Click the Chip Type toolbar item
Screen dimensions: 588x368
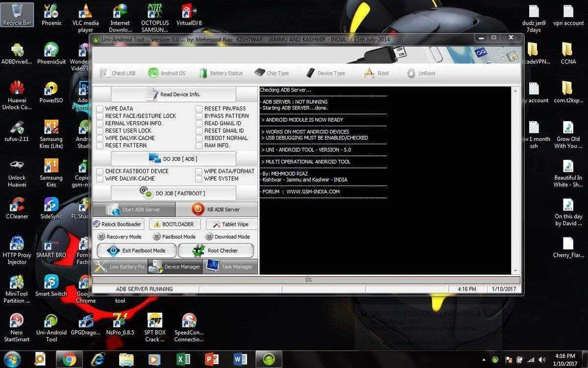(x=271, y=73)
